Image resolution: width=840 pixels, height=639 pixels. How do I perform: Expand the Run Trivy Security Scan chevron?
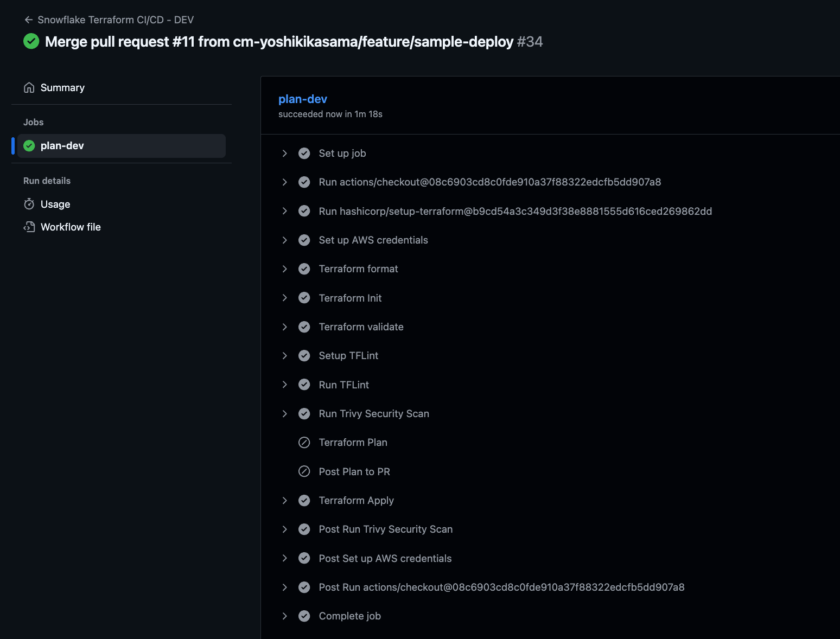point(285,414)
